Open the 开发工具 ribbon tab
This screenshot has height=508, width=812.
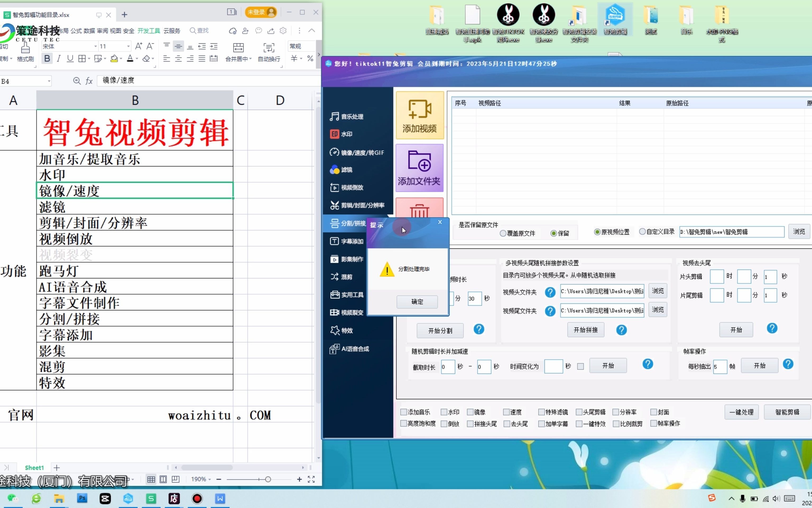coord(149,31)
